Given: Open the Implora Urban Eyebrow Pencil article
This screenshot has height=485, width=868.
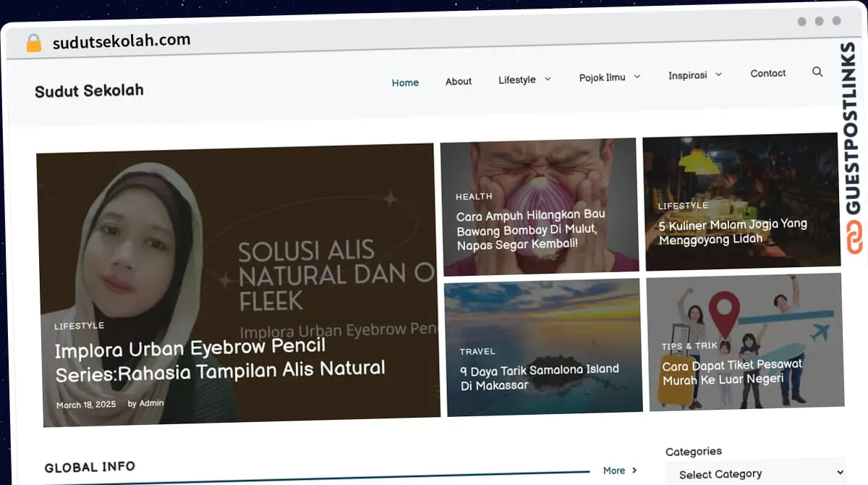Looking at the screenshot, I should 221,360.
